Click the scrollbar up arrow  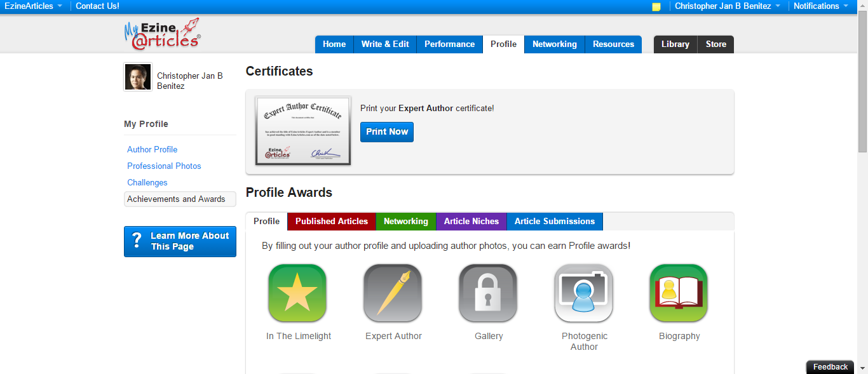(x=862, y=5)
